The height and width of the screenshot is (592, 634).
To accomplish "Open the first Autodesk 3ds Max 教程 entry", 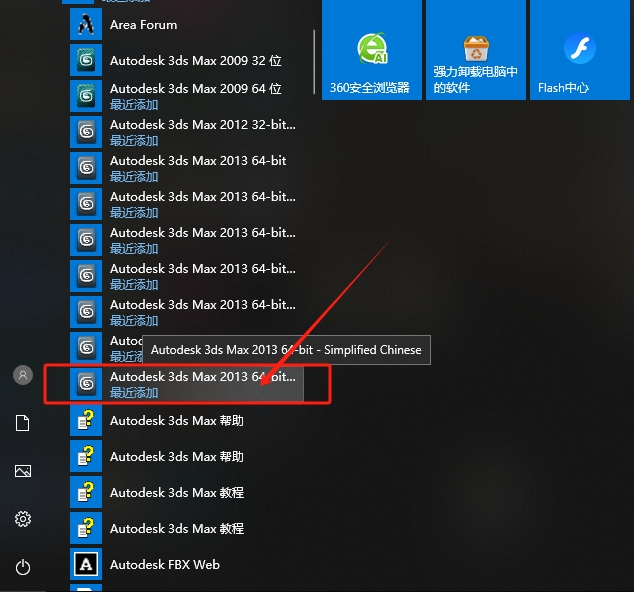I will tap(176, 492).
